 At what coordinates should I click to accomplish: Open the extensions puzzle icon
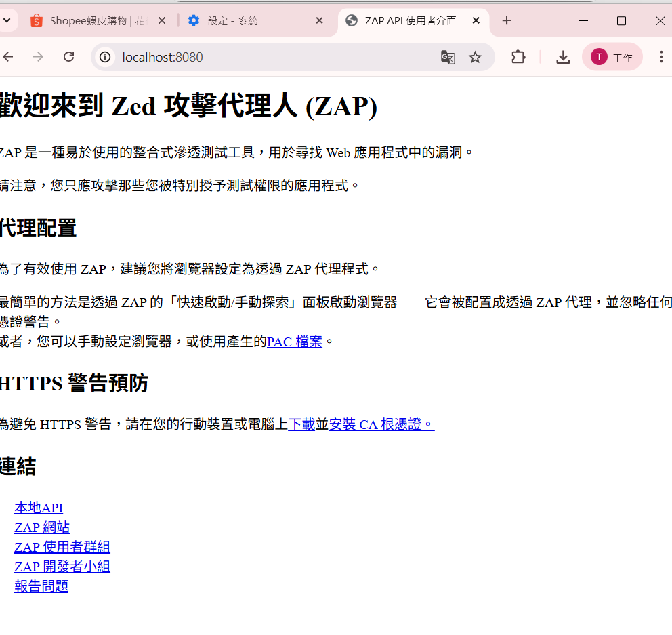click(518, 57)
